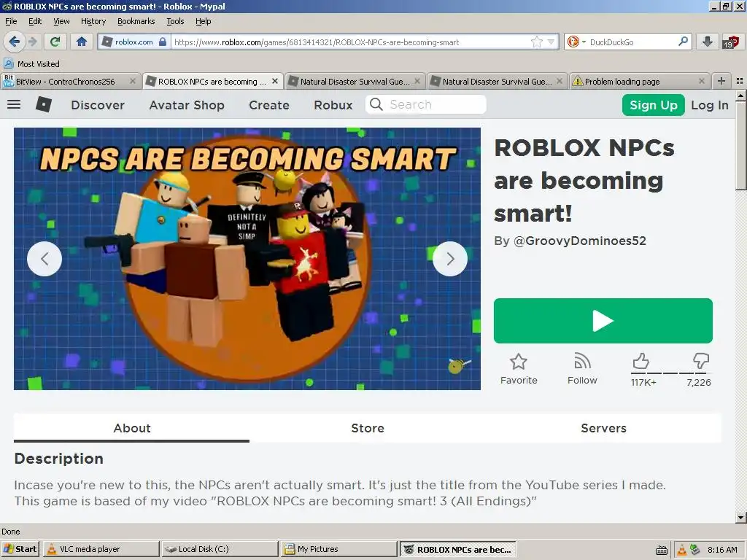Click the VLC cone tray icon
Image resolution: width=747 pixels, height=560 pixels.
[x=682, y=550]
